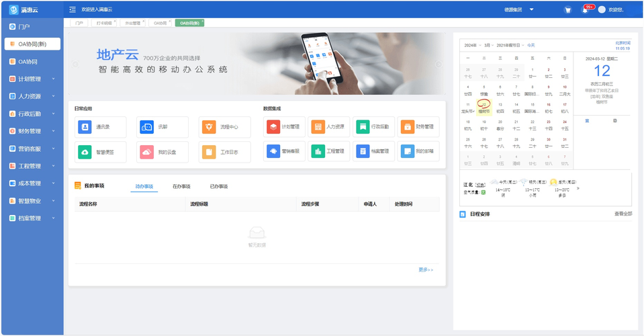This screenshot has width=644, height=336.
Task: Expand the 财务管理 sidebar menu
Action: (x=32, y=131)
